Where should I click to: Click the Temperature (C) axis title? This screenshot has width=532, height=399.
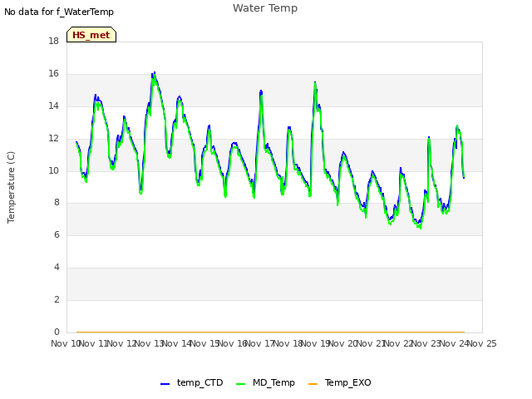(x=11, y=187)
